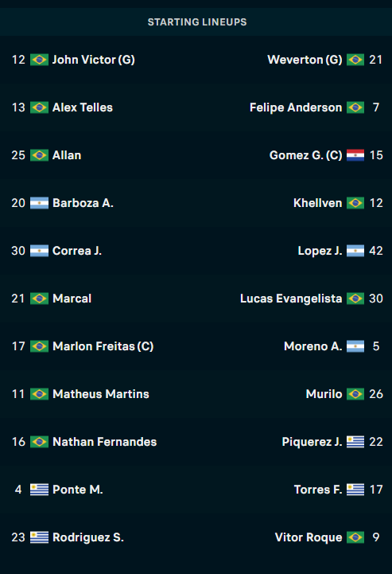
Task: Click the Brazil flag next to Weverton
Action: point(355,60)
